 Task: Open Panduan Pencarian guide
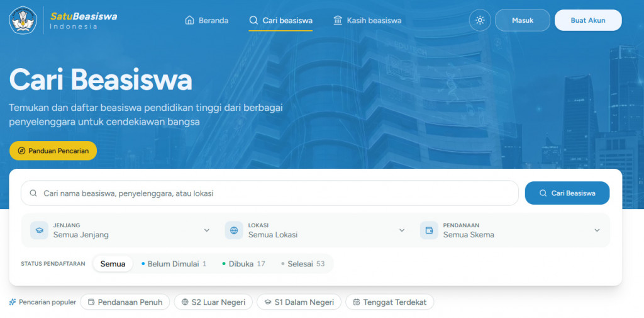click(53, 150)
